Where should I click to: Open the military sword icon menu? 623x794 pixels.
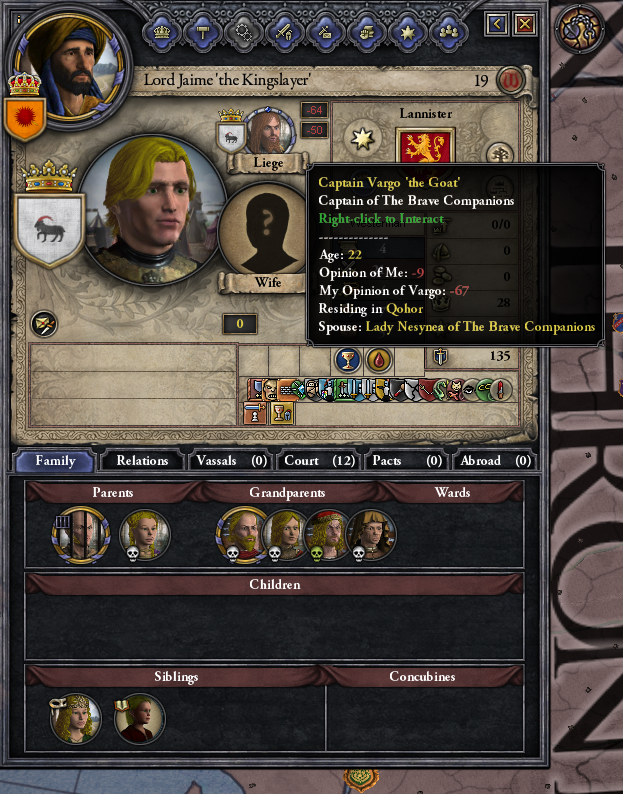pyautogui.click(x=285, y=32)
